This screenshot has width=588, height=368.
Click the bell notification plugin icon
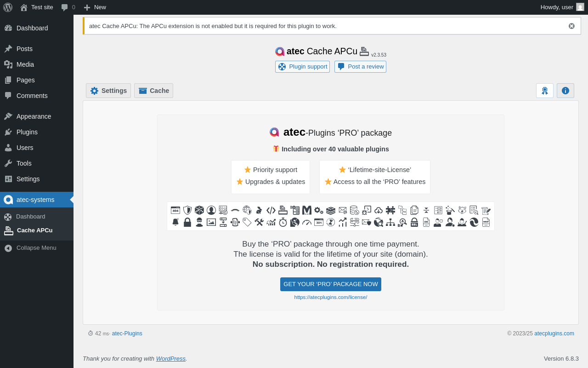[x=175, y=222]
